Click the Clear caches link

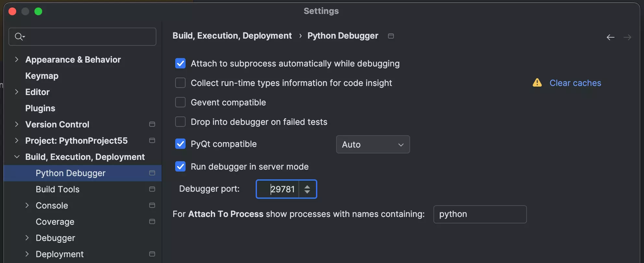(x=575, y=83)
